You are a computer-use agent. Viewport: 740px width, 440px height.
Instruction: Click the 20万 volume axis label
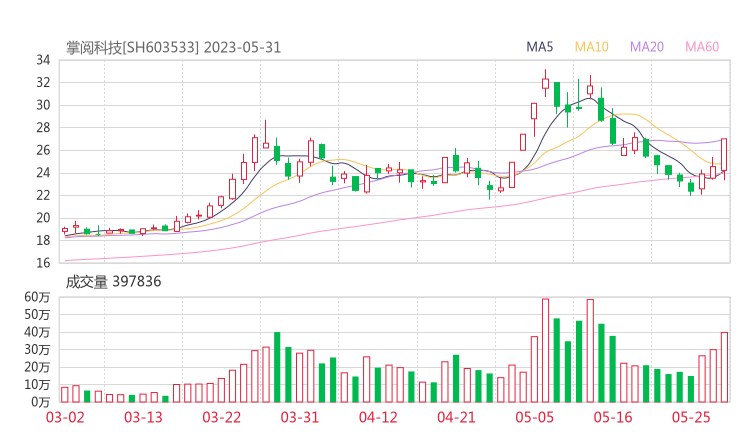37,367
